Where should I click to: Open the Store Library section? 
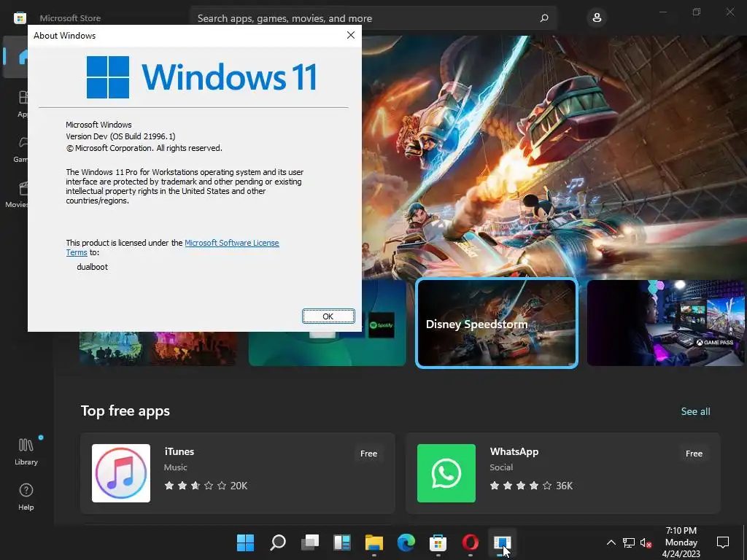coord(26,452)
